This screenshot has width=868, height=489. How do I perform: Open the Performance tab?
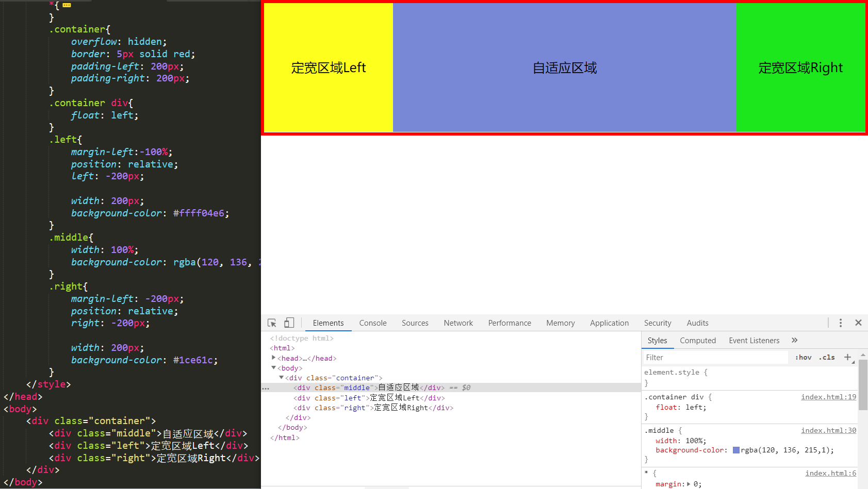pos(510,323)
